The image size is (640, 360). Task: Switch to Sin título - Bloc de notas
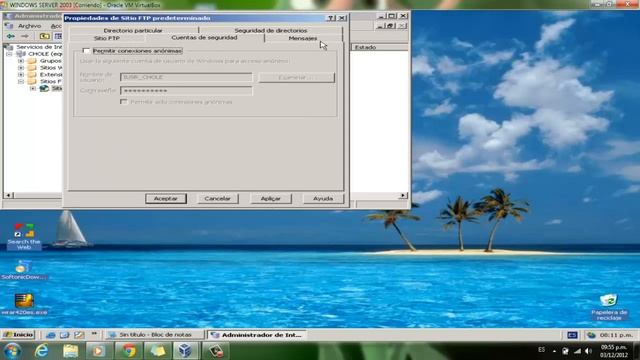click(155, 335)
